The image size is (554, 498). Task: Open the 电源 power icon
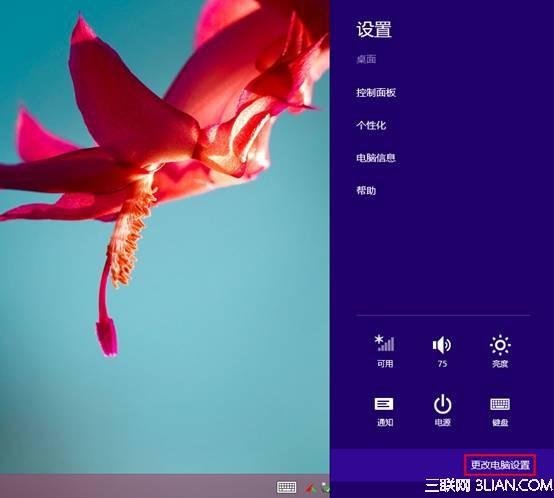tap(442, 404)
